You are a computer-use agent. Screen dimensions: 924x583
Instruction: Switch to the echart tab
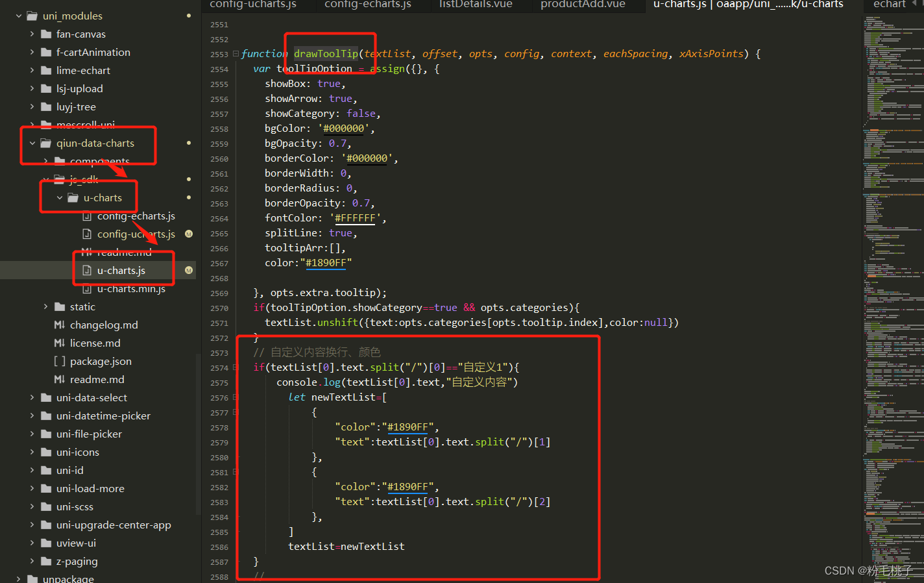click(x=890, y=5)
